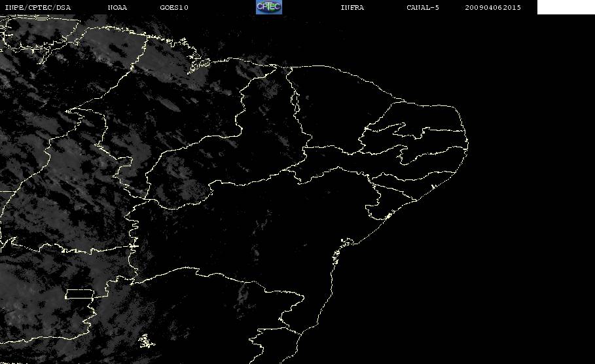Click the 200904062015 timestamp

click(493, 8)
